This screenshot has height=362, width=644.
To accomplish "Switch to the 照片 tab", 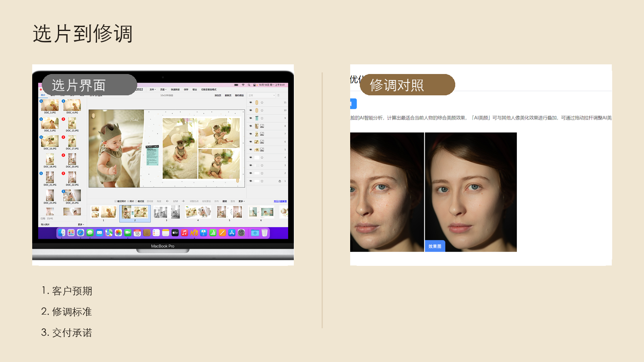I will (x=43, y=95).
